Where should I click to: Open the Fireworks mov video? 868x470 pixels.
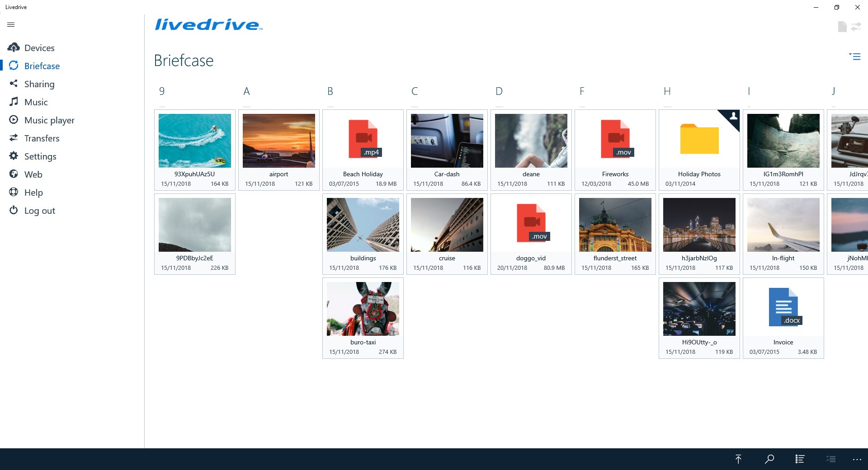click(x=615, y=150)
